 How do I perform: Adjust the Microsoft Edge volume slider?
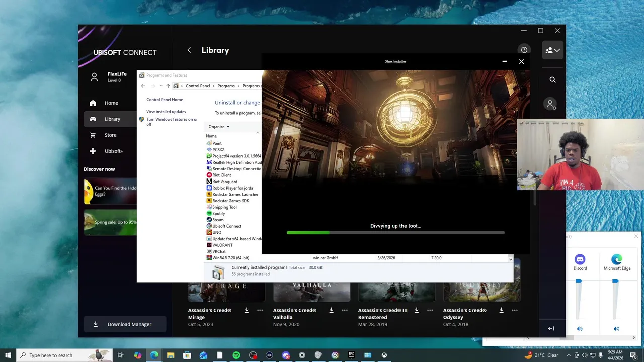[615, 281]
